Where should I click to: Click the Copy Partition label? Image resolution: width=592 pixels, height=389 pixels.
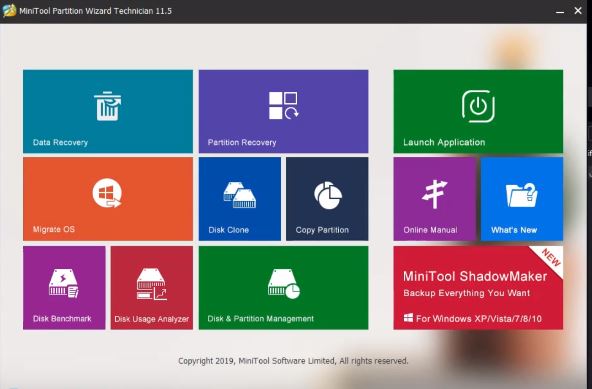pyautogui.click(x=322, y=230)
